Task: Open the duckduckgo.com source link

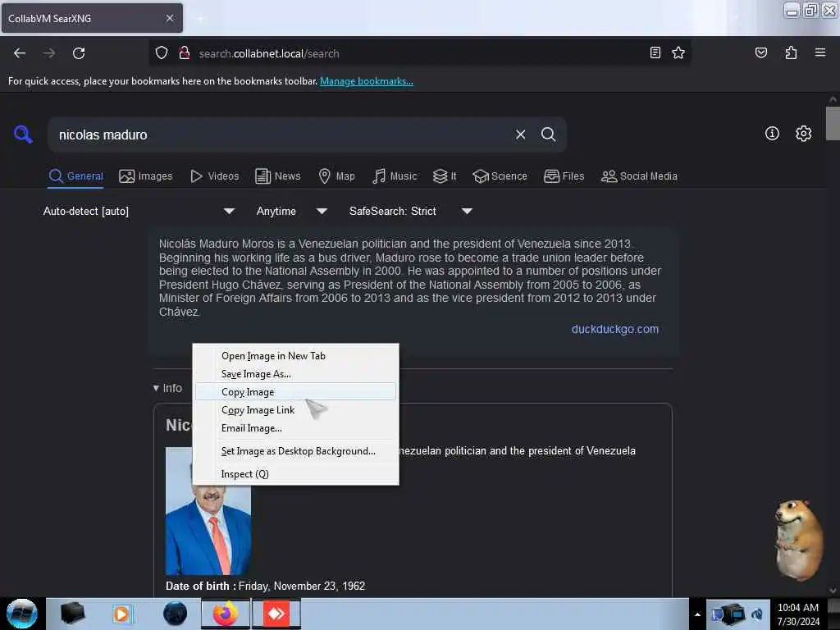Action: click(x=615, y=329)
